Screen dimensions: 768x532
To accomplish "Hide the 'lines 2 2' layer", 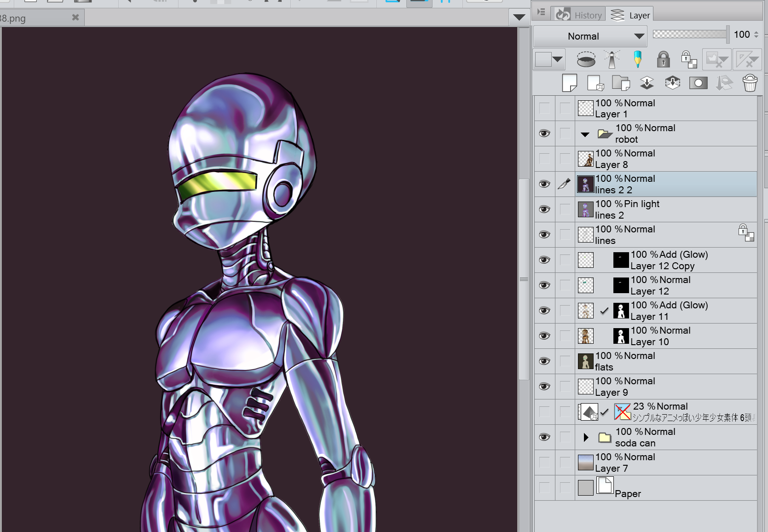I will [x=544, y=184].
